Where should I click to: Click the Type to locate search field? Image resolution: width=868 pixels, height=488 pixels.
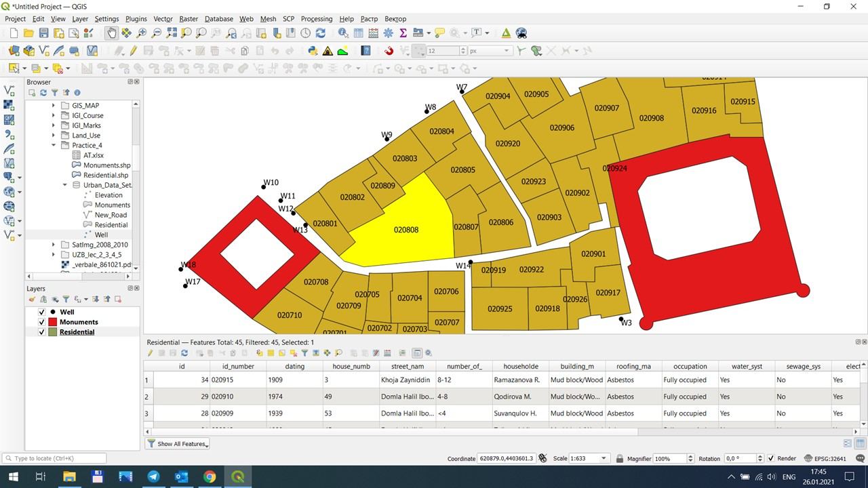pos(54,458)
